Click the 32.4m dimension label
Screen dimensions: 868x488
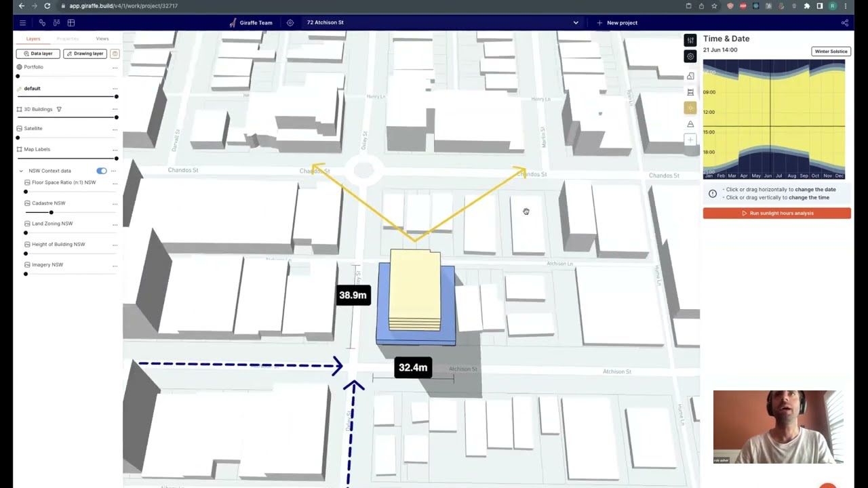(x=413, y=367)
